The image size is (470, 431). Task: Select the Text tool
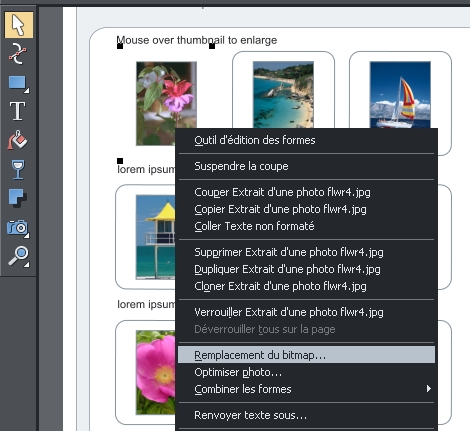click(x=17, y=111)
